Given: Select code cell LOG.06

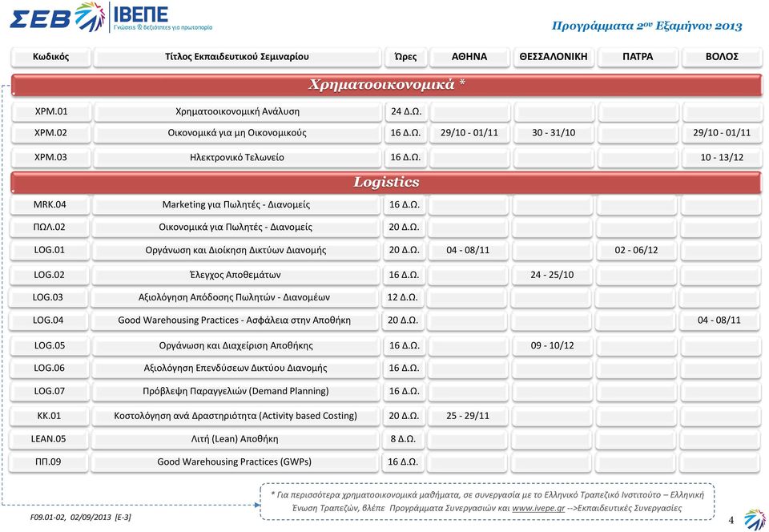Looking at the screenshot, I should click(x=50, y=369).
